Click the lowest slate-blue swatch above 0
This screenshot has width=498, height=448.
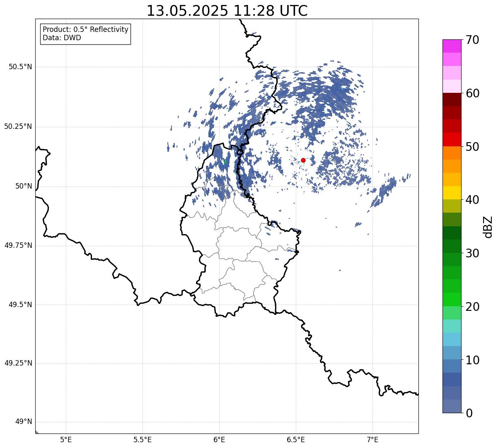452,406
